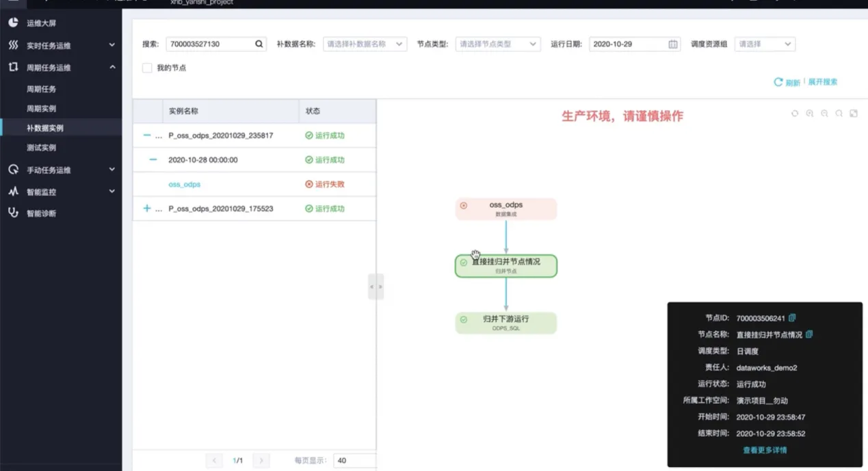
Task: Click the search magnifier icon
Action: [259, 44]
